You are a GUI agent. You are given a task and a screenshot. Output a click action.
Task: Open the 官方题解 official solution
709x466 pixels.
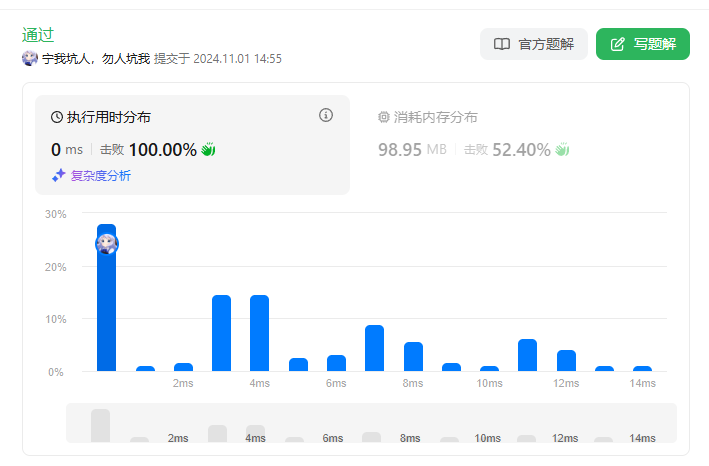coord(534,44)
